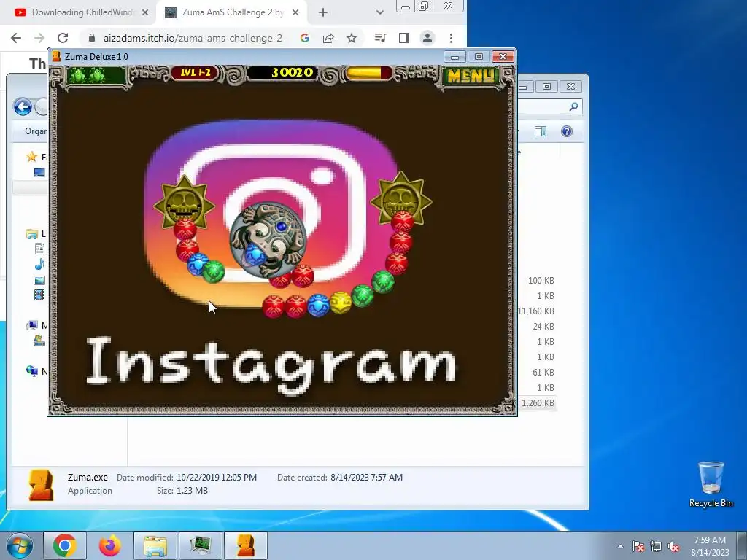
Task: Click the yellow ball in the chain
Action: (x=340, y=303)
